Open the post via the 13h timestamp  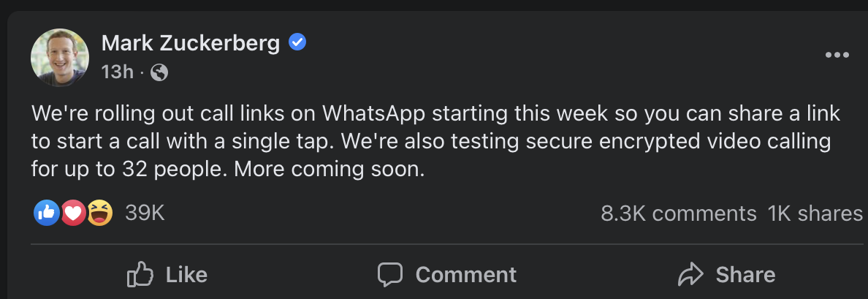[117, 72]
